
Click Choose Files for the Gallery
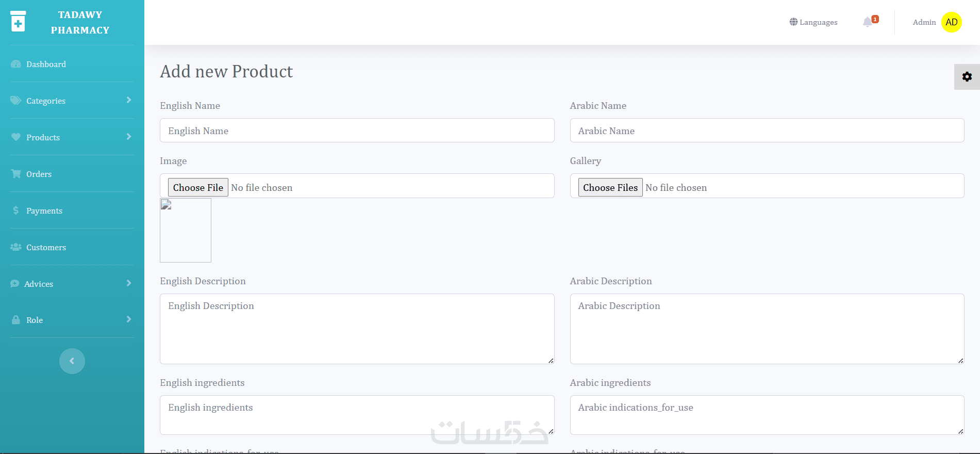610,187
